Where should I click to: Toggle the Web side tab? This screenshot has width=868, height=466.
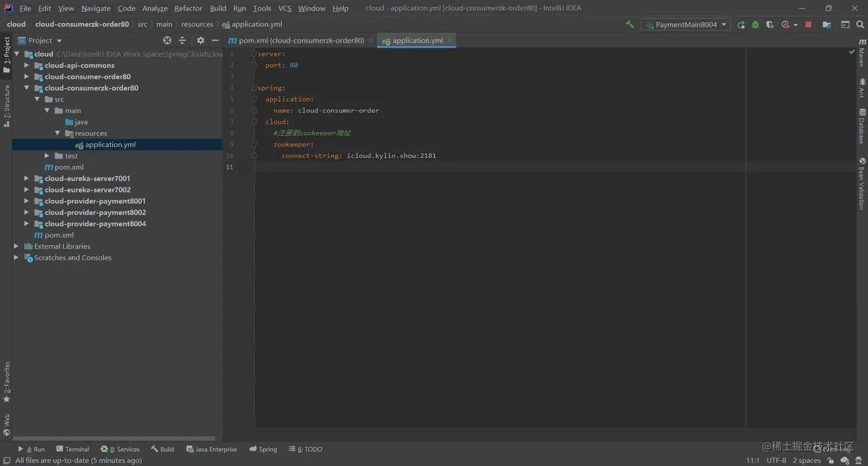point(6,425)
